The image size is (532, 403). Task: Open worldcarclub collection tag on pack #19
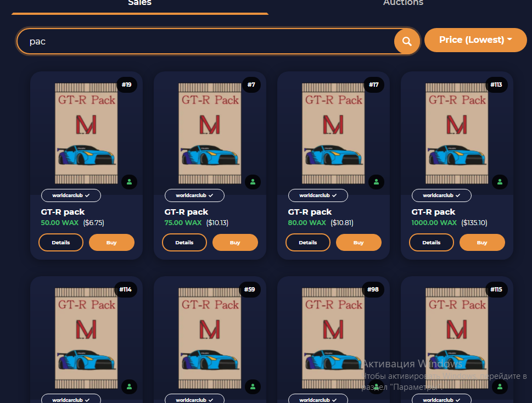(71, 195)
